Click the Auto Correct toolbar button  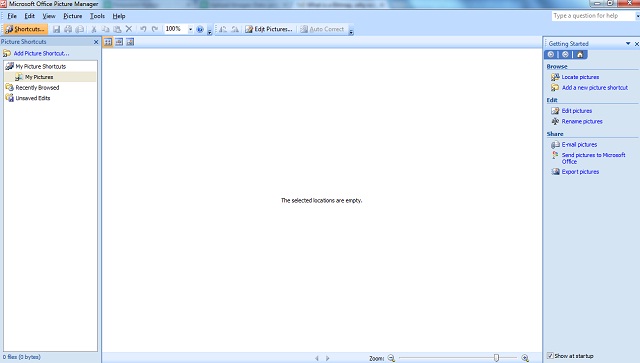[x=322, y=29]
